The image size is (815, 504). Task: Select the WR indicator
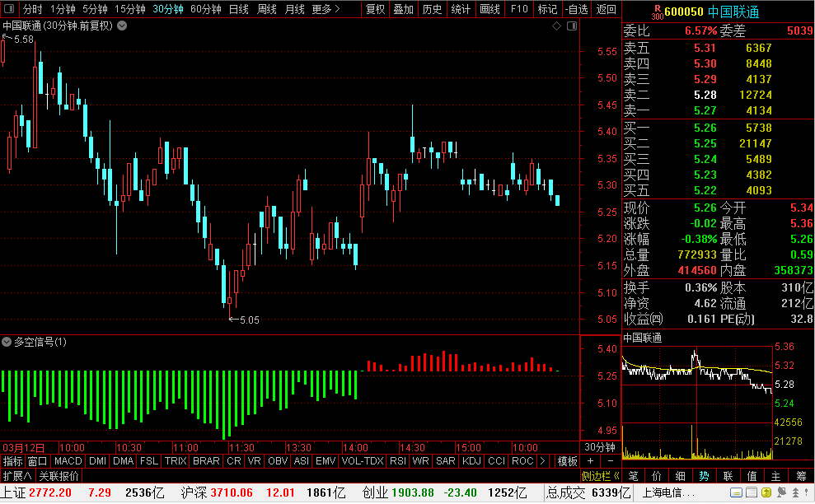coord(420,461)
